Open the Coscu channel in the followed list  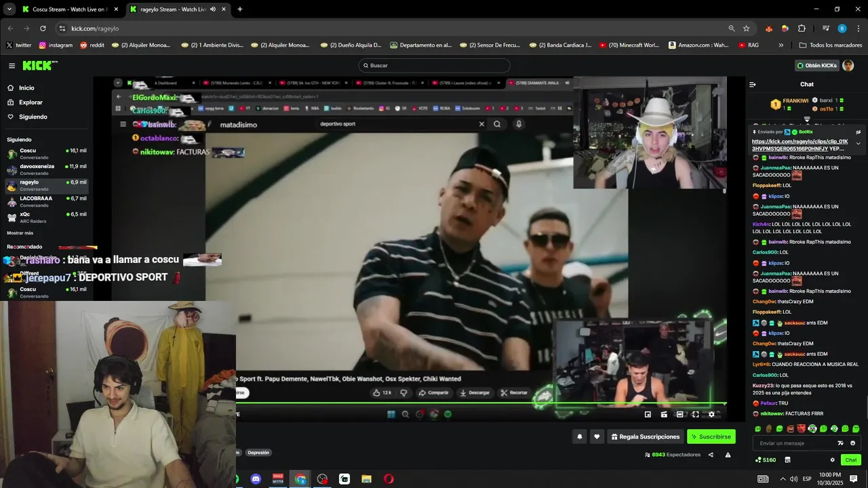(46, 154)
